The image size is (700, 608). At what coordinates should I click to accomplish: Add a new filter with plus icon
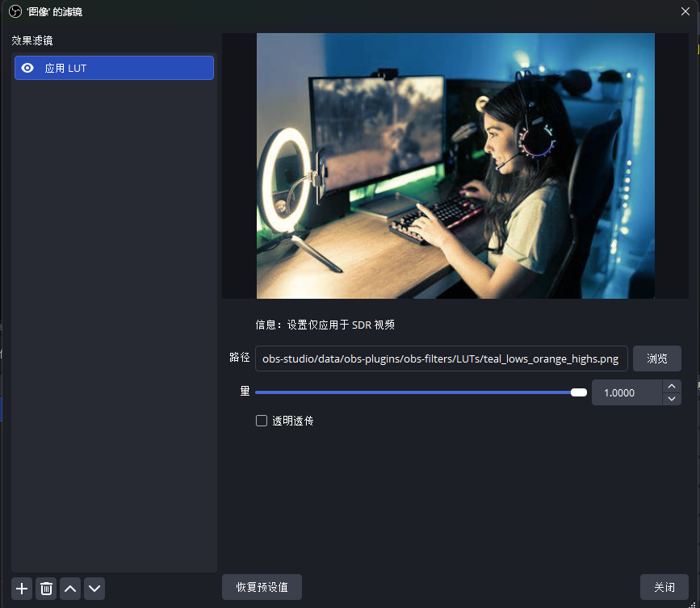tap(22, 589)
